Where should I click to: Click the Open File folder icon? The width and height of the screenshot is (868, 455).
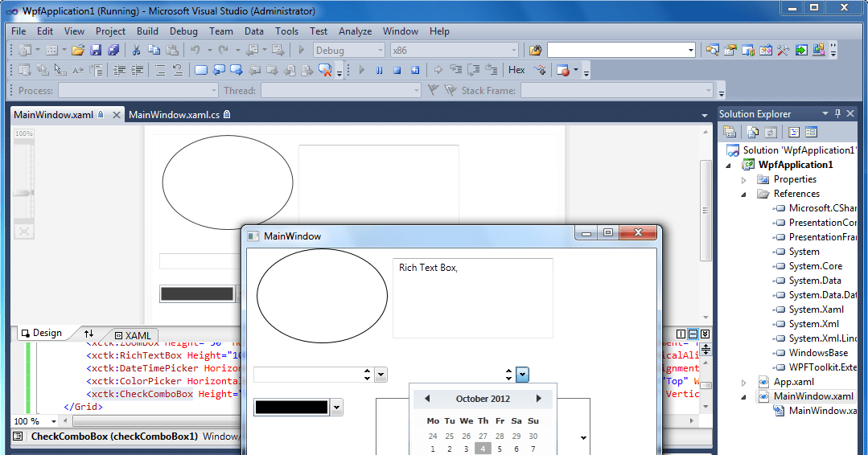tap(78, 50)
